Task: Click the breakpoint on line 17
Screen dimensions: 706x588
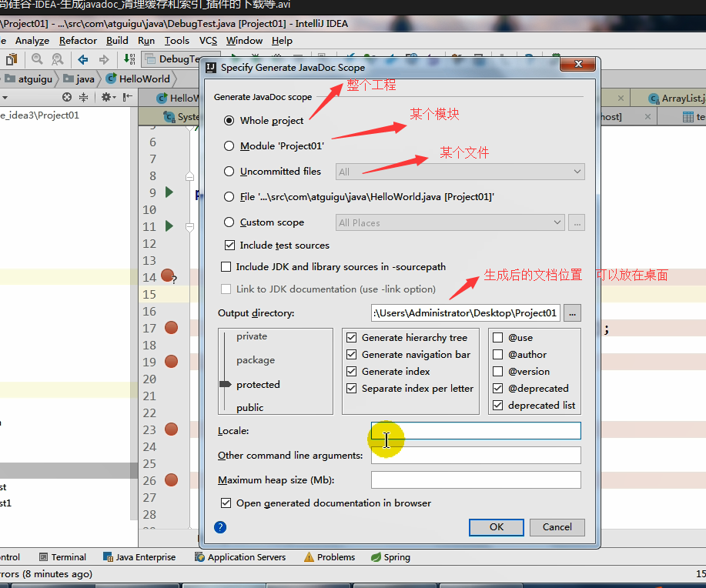Action: [x=171, y=328]
